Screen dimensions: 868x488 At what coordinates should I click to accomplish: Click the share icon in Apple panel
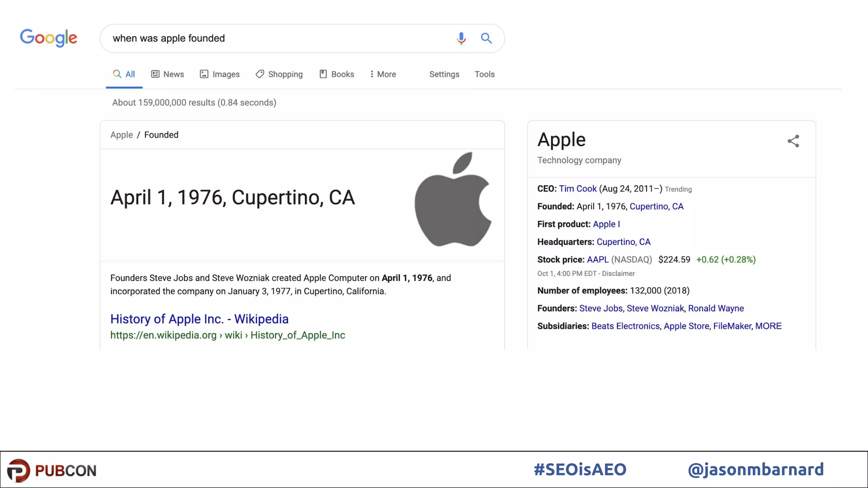(x=793, y=141)
